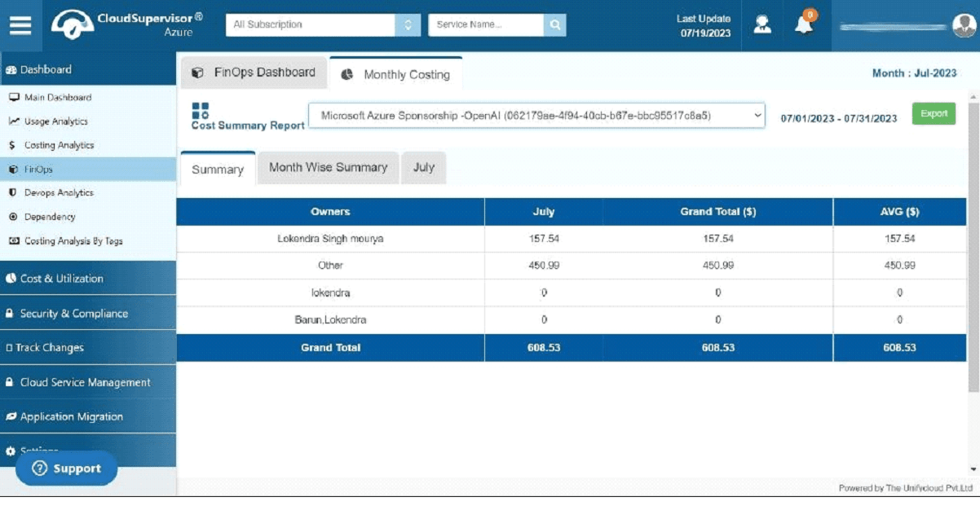Select the Summary tab
This screenshot has height=528, width=980.
click(218, 169)
